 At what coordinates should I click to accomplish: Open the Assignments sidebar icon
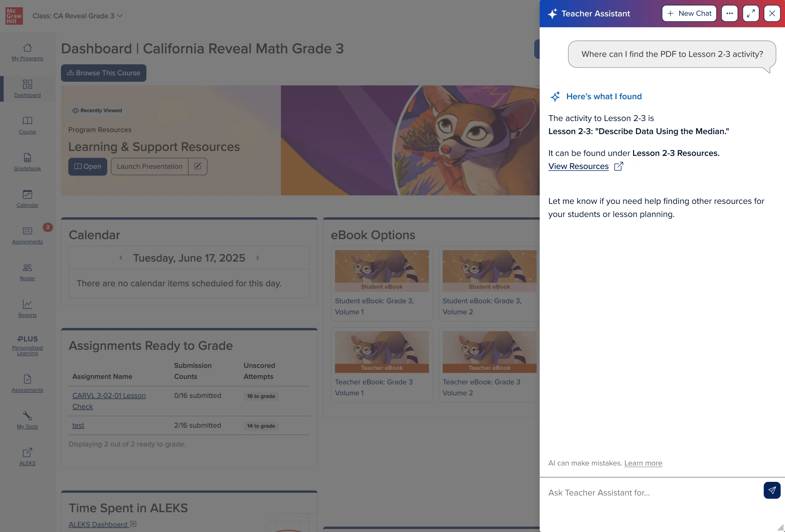[27, 235]
